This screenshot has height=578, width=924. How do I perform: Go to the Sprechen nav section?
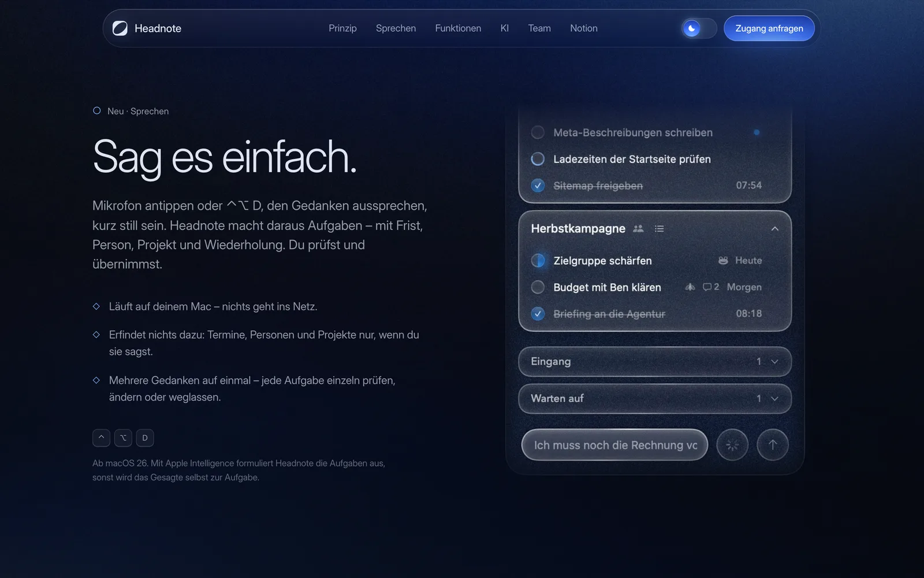(396, 28)
